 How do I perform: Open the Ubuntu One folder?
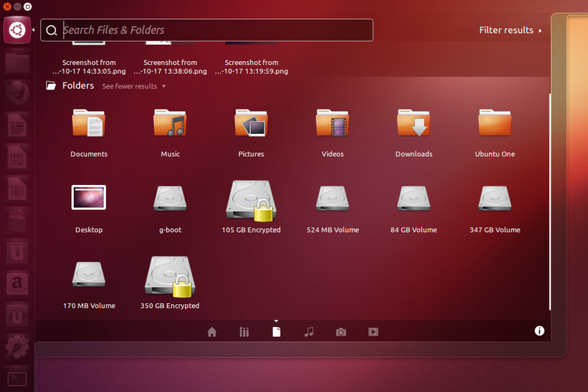point(495,124)
